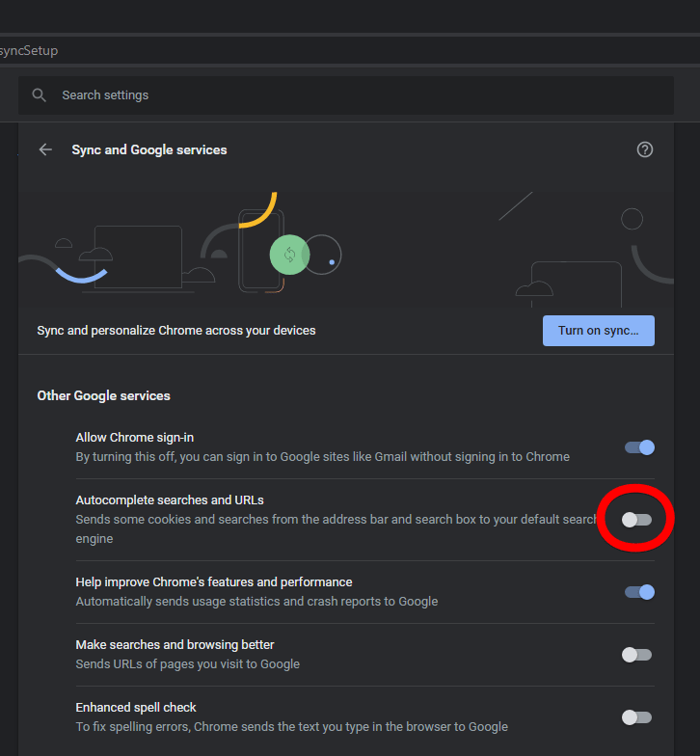Screen dimensions: 700x756
Task: Click the laptop outline in the sync banner
Action: coord(138,257)
